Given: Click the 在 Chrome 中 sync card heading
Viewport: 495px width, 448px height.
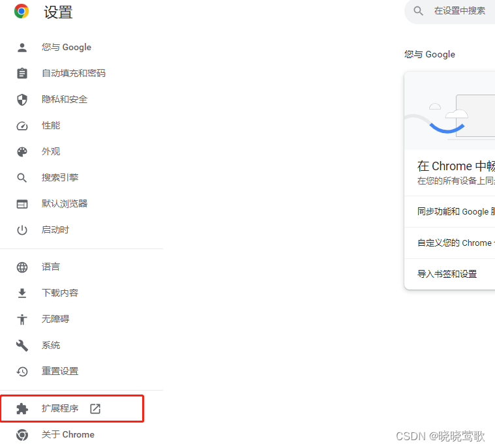Looking at the screenshot, I should pos(456,166).
